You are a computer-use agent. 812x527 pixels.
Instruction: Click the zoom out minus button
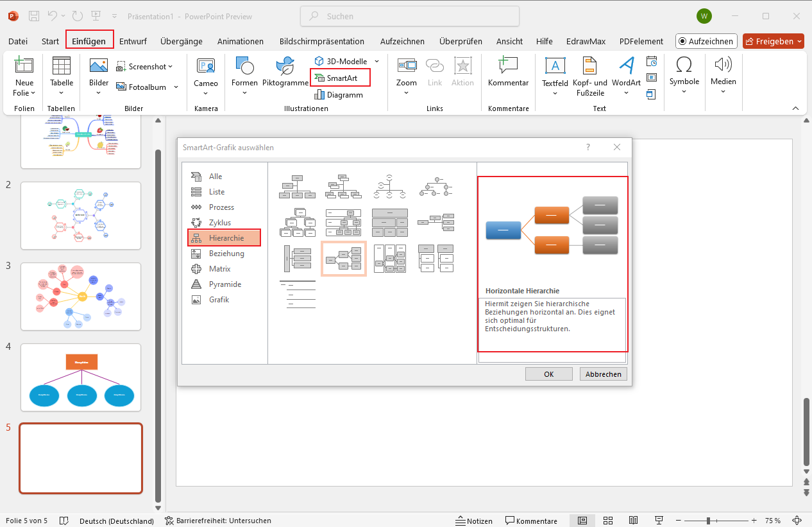coord(679,521)
